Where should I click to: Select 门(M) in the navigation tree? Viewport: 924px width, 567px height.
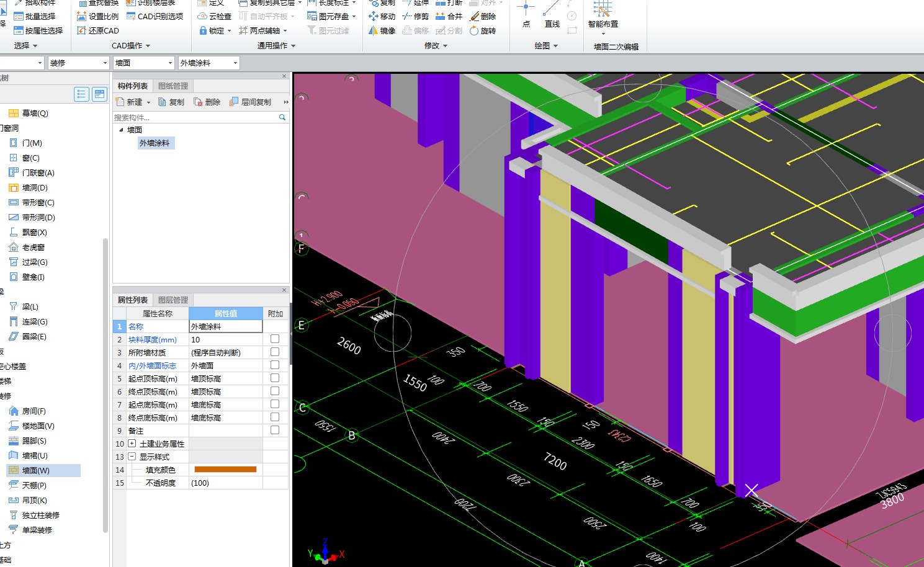32,143
